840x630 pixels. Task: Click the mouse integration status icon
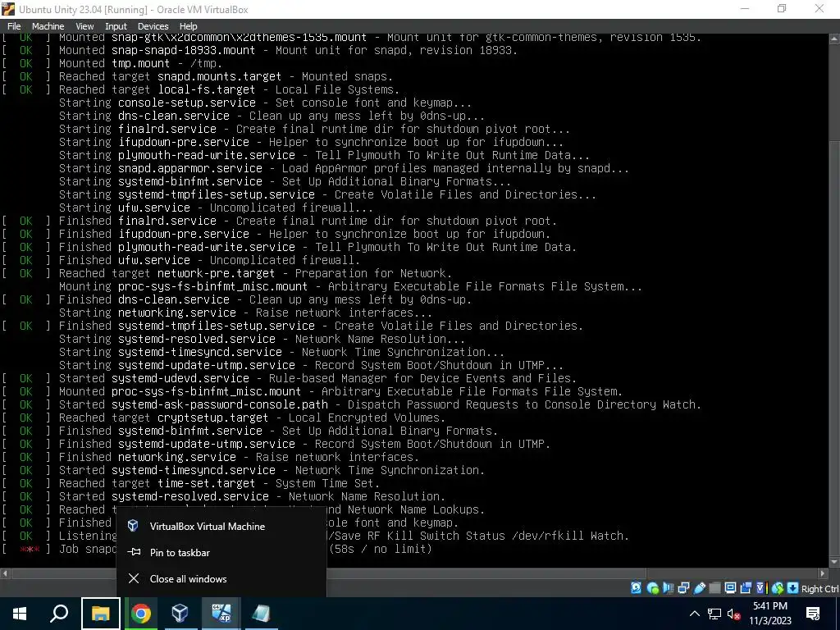[x=778, y=588]
